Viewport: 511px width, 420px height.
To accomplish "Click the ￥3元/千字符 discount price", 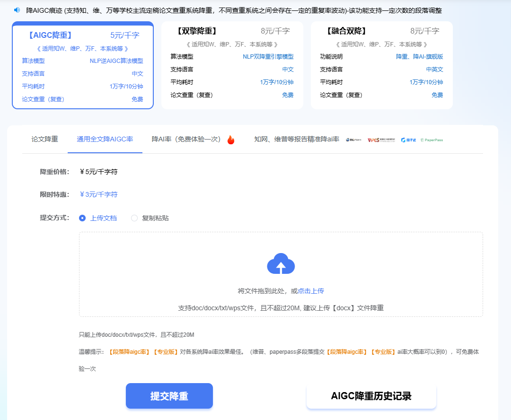I will pyautogui.click(x=98, y=194).
